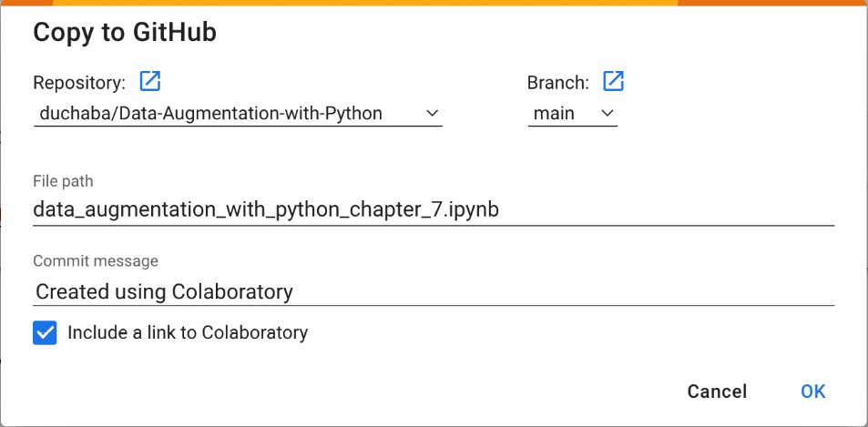Cancel the Copy to GitHub dialog
This screenshot has height=427, width=868.
[x=717, y=391]
